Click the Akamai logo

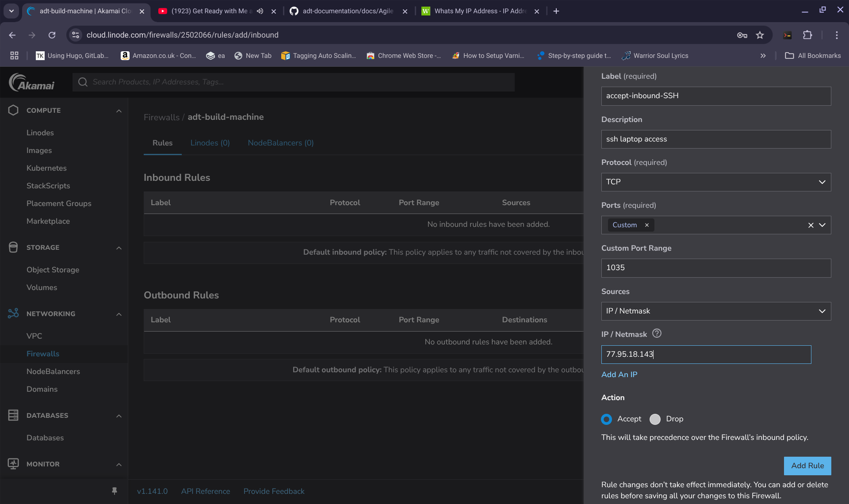click(32, 82)
